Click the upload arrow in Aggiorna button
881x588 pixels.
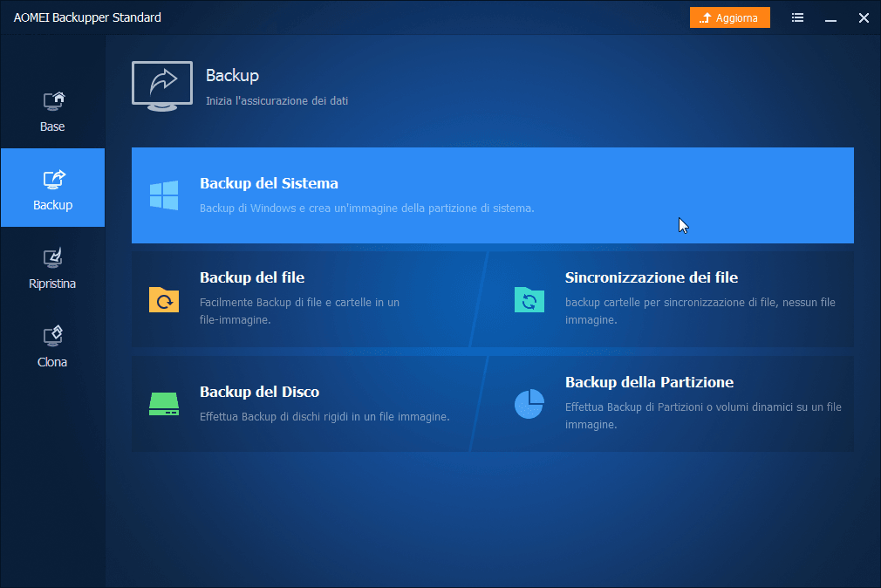point(705,18)
